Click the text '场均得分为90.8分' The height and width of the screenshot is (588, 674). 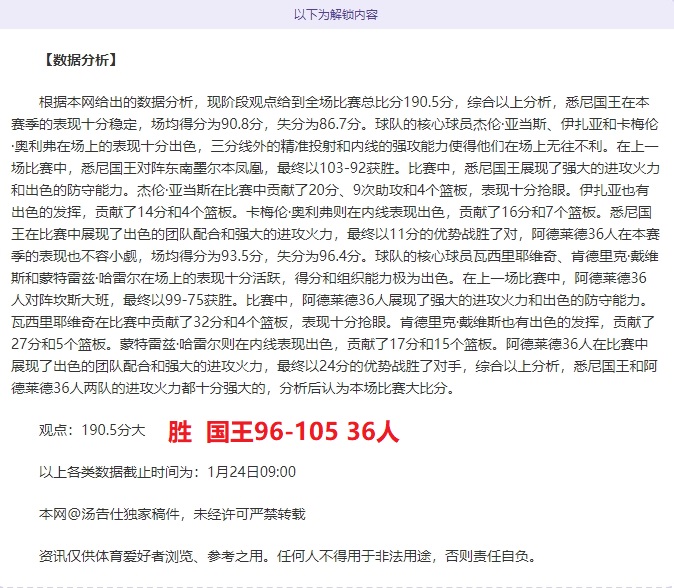(207, 124)
